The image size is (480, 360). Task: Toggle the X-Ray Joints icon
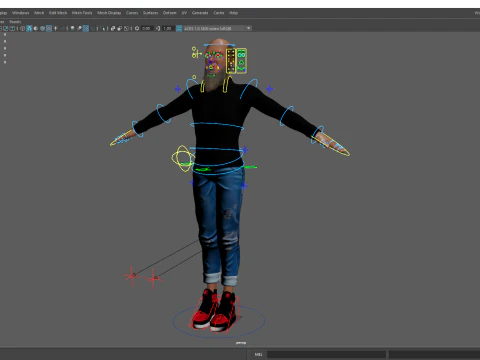(126, 28)
